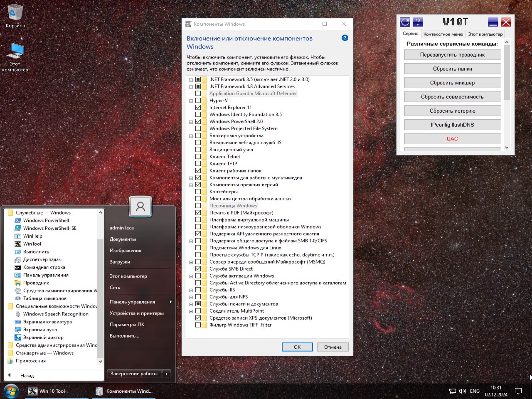Click the user account picture in Start menu
This screenshot has height=399, width=532.
[140, 207]
